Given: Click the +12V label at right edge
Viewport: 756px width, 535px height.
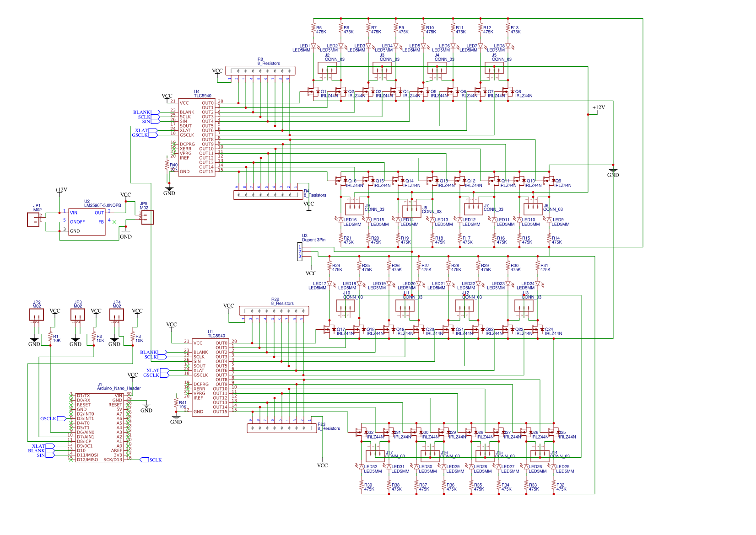Looking at the screenshot, I should (599, 107).
